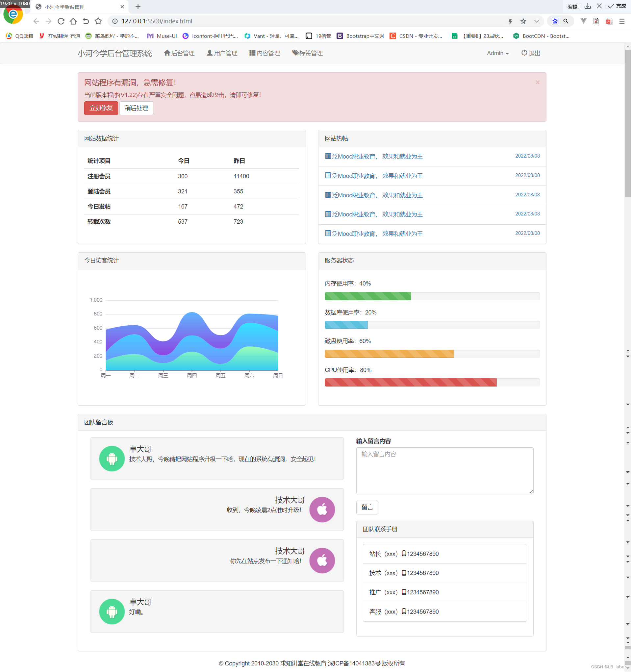
Task: Dismiss the red alert with close X
Action: (x=537, y=83)
